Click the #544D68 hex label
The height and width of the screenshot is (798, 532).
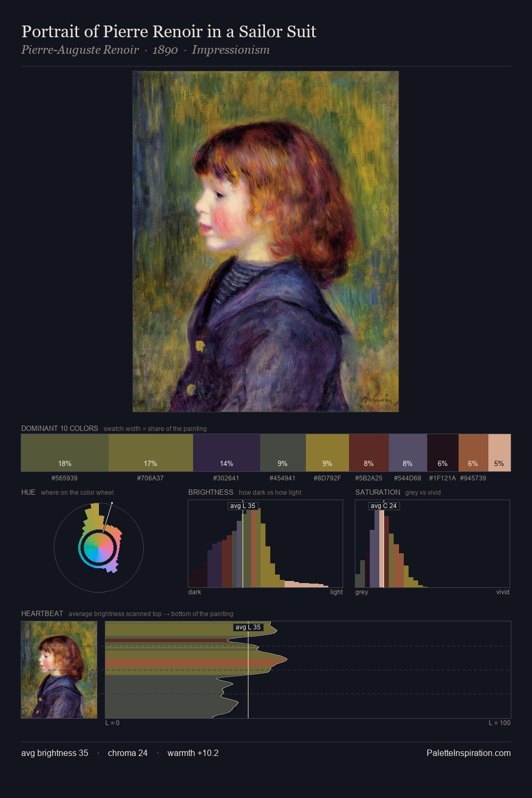tap(408, 478)
